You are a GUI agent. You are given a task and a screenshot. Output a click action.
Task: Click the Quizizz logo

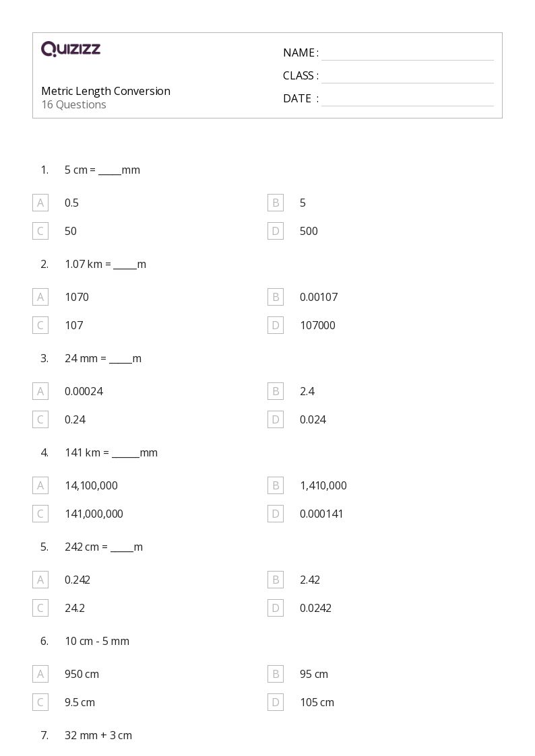click(x=71, y=48)
